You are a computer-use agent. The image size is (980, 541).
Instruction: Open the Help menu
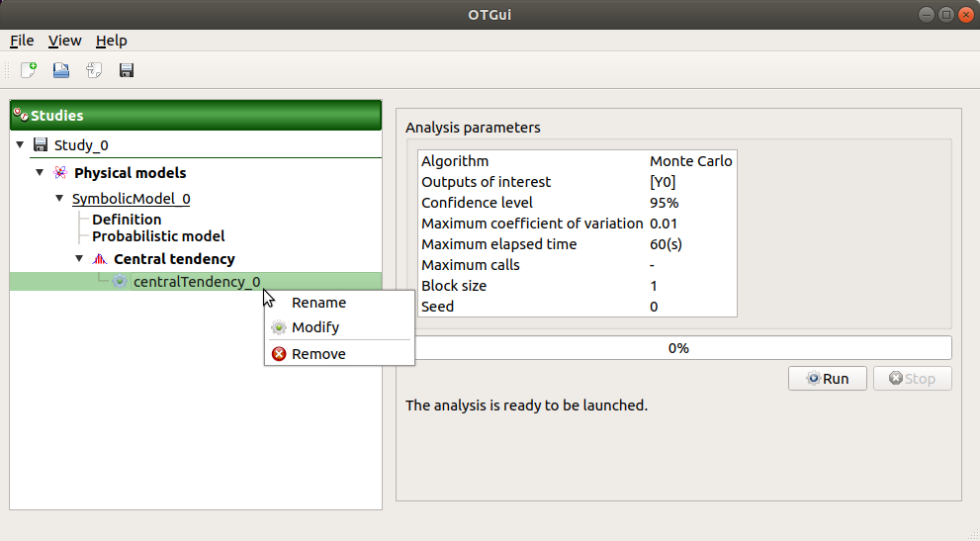[111, 41]
